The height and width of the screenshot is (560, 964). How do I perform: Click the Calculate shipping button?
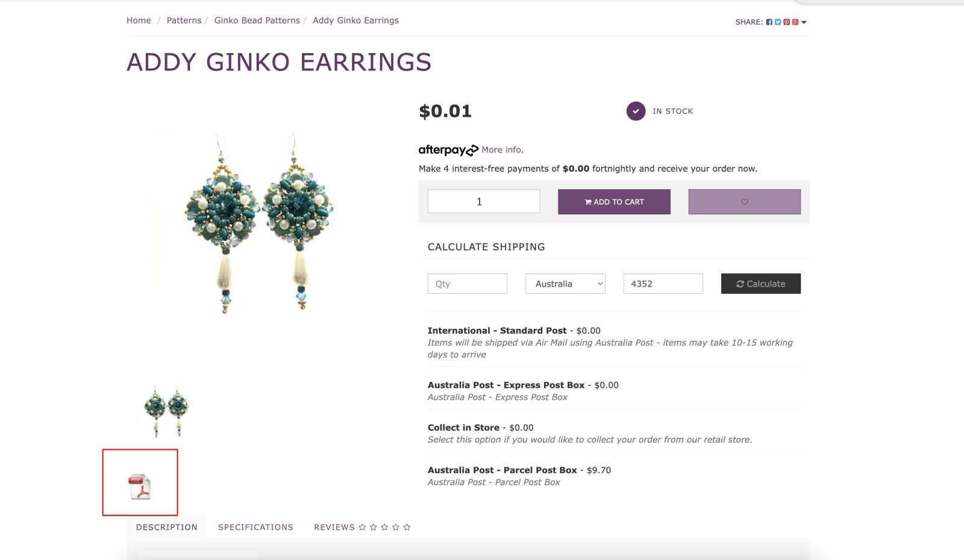pyautogui.click(x=760, y=284)
